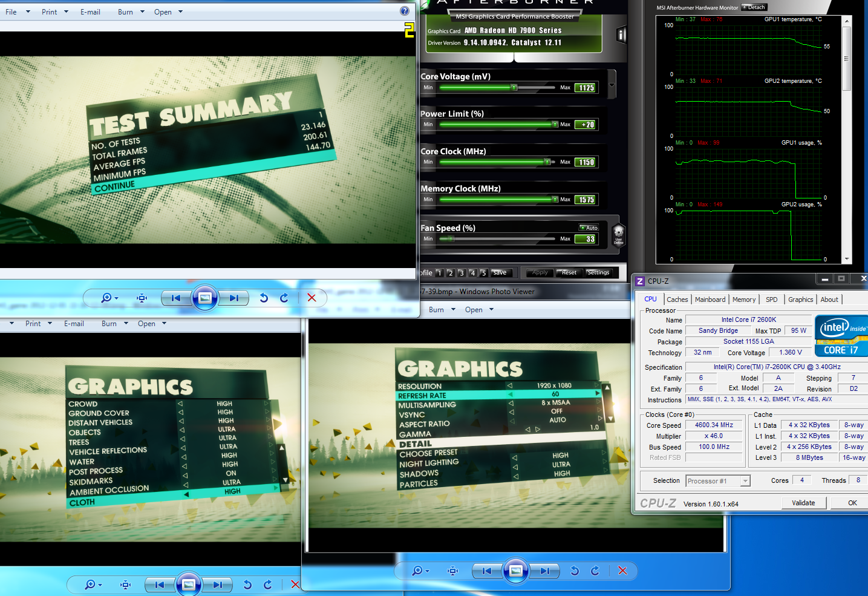
Task: Switch to CPU-Z Caches tab
Action: (x=677, y=300)
